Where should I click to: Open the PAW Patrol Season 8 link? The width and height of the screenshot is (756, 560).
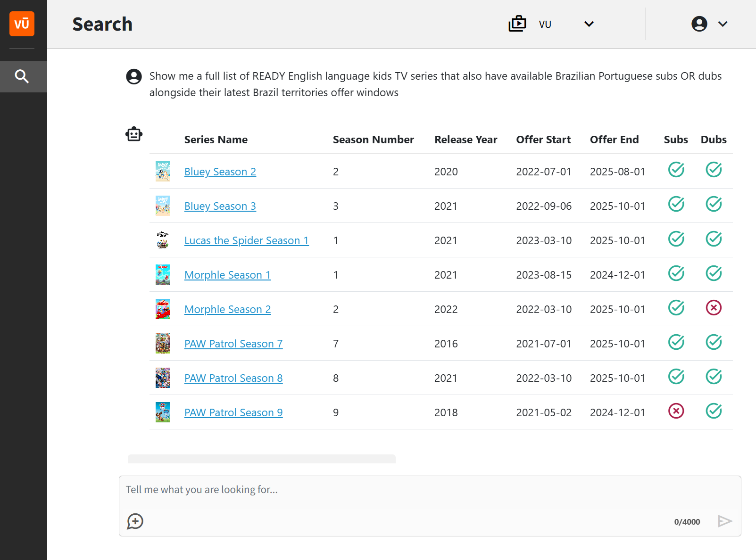click(x=233, y=378)
